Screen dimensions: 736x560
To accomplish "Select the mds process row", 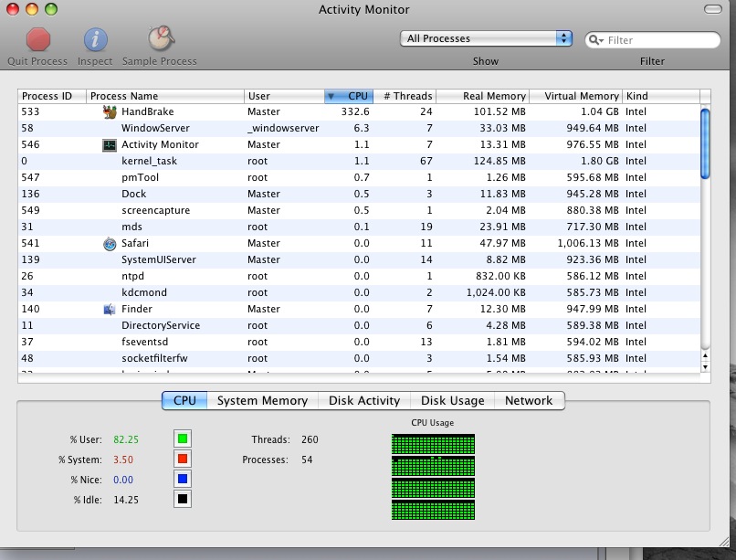I will tap(359, 227).
